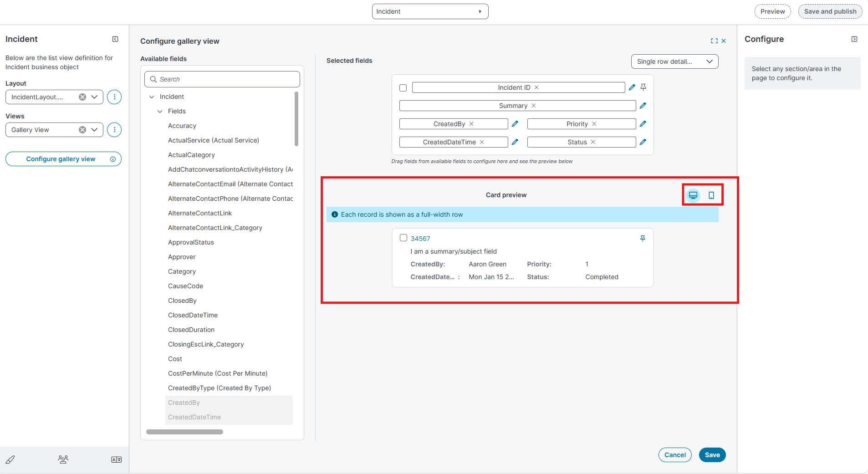Collapse the Incident left panel
The image size is (868, 474).
point(115,39)
